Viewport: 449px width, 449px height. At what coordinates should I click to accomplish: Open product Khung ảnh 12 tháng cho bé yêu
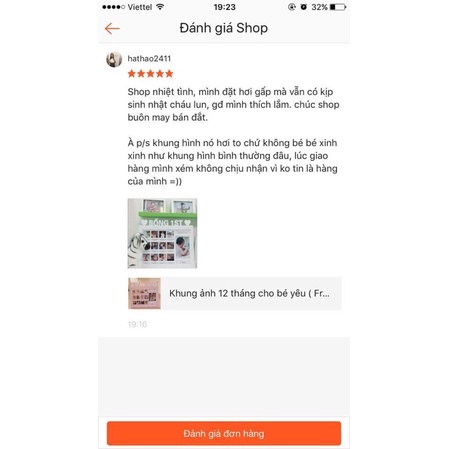coord(235,293)
